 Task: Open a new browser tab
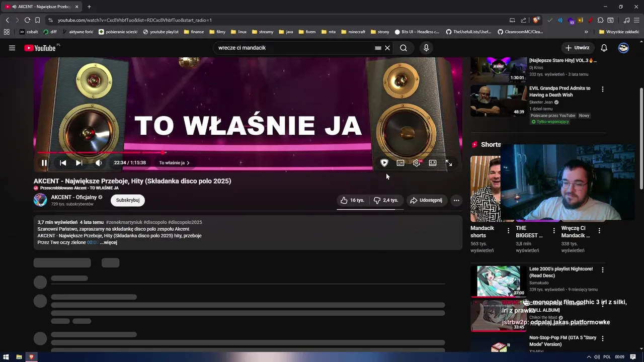pyautogui.click(x=89, y=7)
